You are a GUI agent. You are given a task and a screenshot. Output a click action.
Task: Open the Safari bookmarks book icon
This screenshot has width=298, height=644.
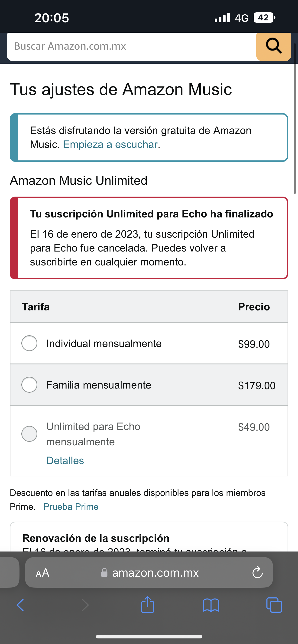pos(211,605)
